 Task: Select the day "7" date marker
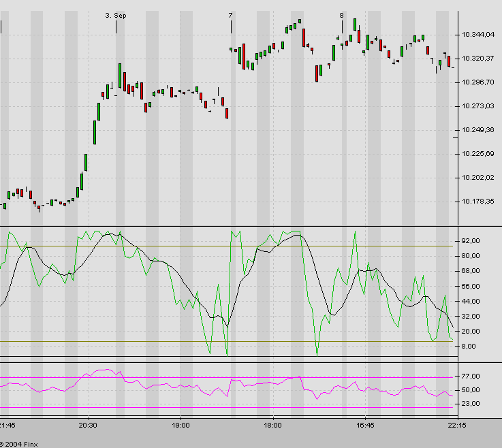tap(230, 15)
